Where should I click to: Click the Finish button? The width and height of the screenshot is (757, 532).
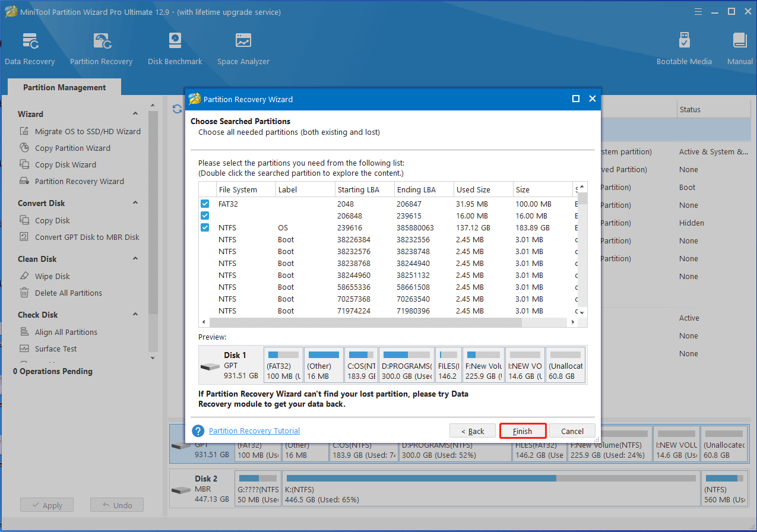pos(522,431)
